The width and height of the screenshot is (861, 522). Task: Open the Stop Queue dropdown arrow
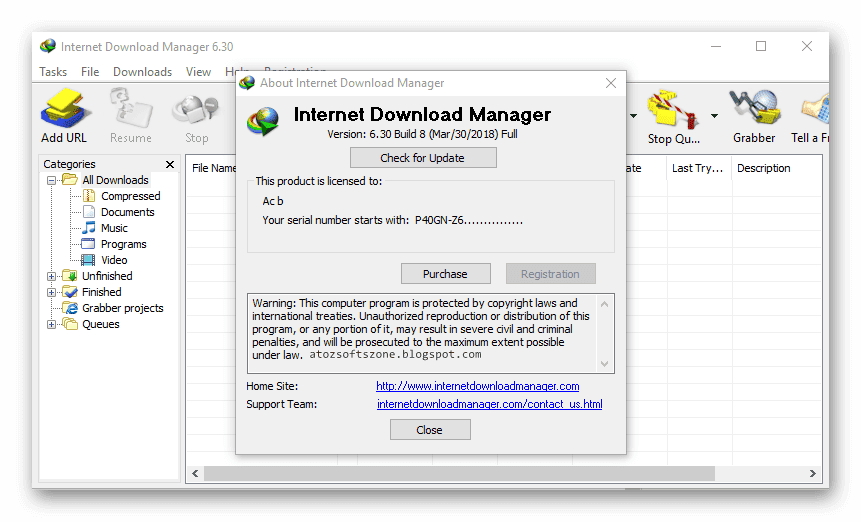pos(714,115)
